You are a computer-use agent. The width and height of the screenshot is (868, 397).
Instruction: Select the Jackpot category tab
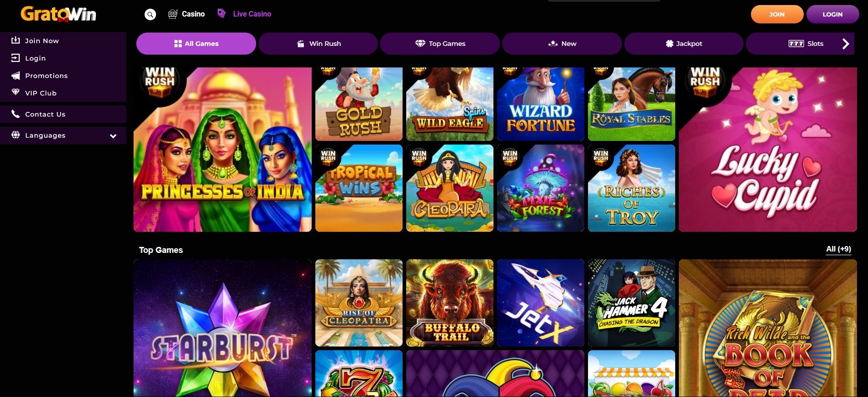[x=683, y=44]
